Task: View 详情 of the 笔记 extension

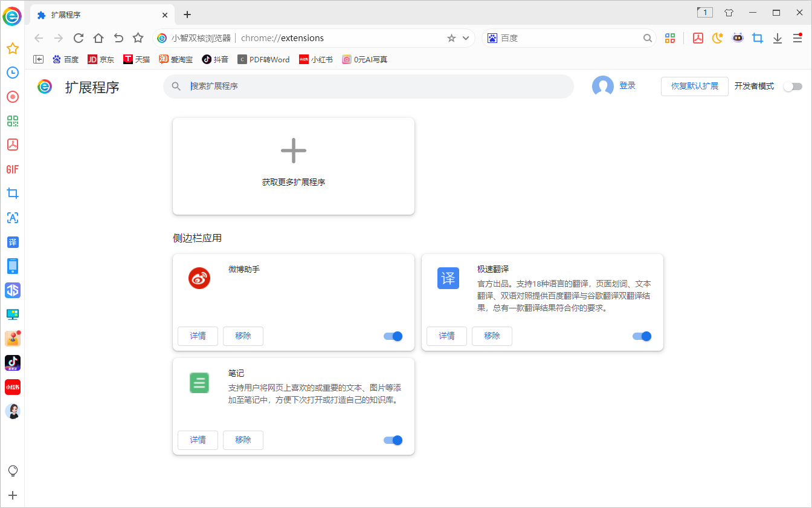Action: (198, 440)
